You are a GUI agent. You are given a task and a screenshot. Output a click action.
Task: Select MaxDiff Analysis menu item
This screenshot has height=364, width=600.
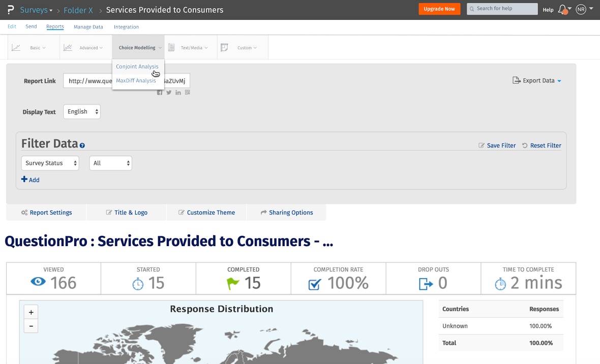coord(136,80)
